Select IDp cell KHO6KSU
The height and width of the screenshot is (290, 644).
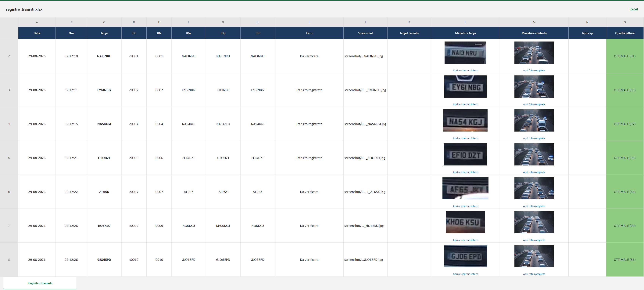[223, 226]
